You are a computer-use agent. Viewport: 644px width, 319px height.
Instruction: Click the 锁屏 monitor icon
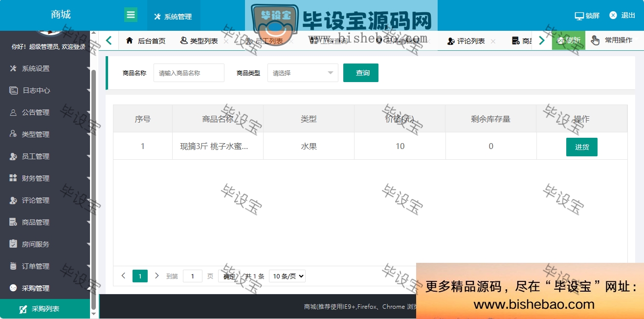(x=579, y=16)
